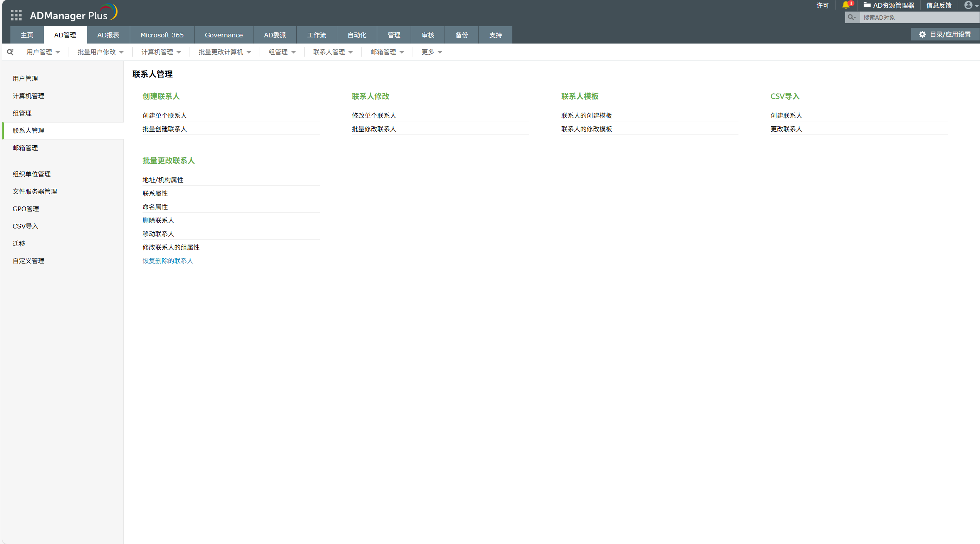Open the apps grid launcher icon
Screen dimensions: 980x544
click(16, 15)
